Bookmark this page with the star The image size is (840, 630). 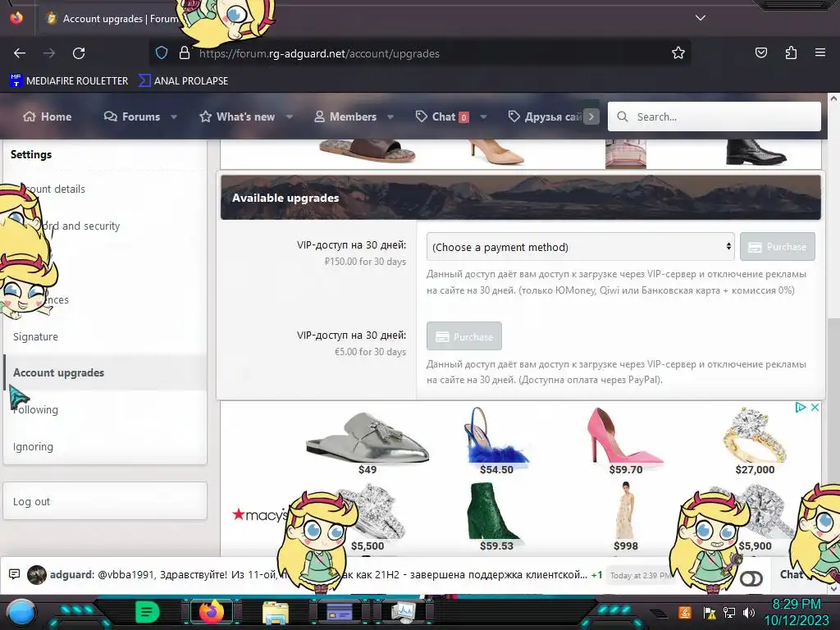point(678,52)
